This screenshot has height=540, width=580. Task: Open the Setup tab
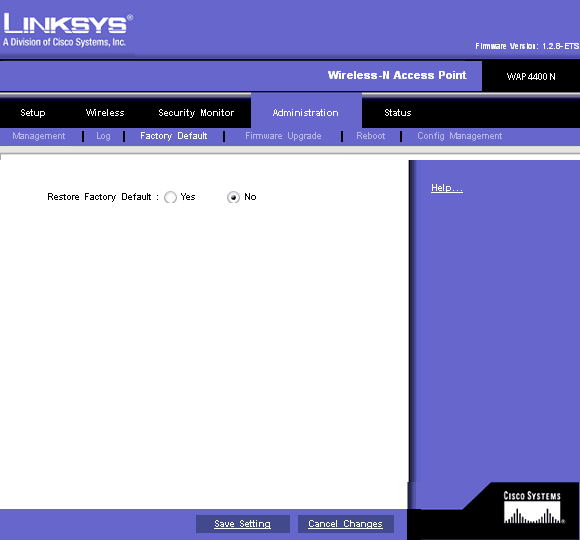(x=33, y=112)
